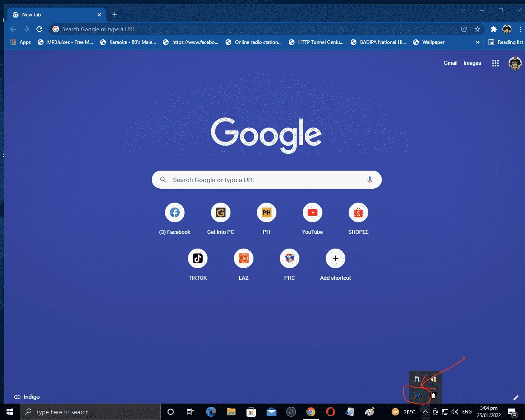Click the Windows taskbar search box
The width and height of the screenshot is (525, 420).
[90, 412]
